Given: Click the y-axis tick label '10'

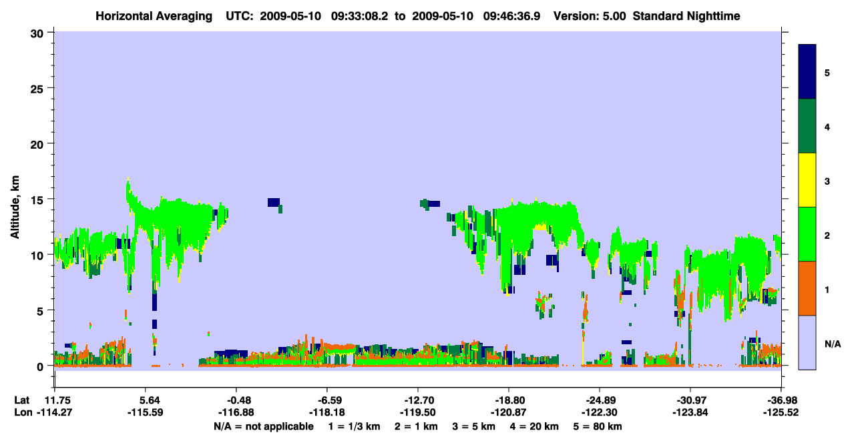Looking at the screenshot, I should click(x=39, y=255).
